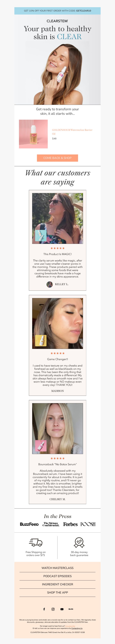115x644 pixels.
Task: Open the Facebook icon in footer
Action: tap(44, 609)
